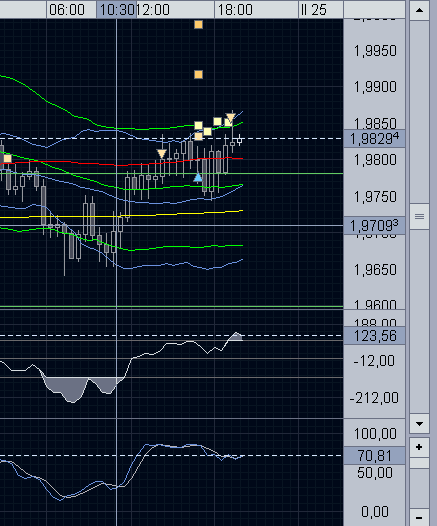The width and height of the screenshot is (437, 526).
Task: Click the 70,81 oscillator value label
Action: pos(374,456)
